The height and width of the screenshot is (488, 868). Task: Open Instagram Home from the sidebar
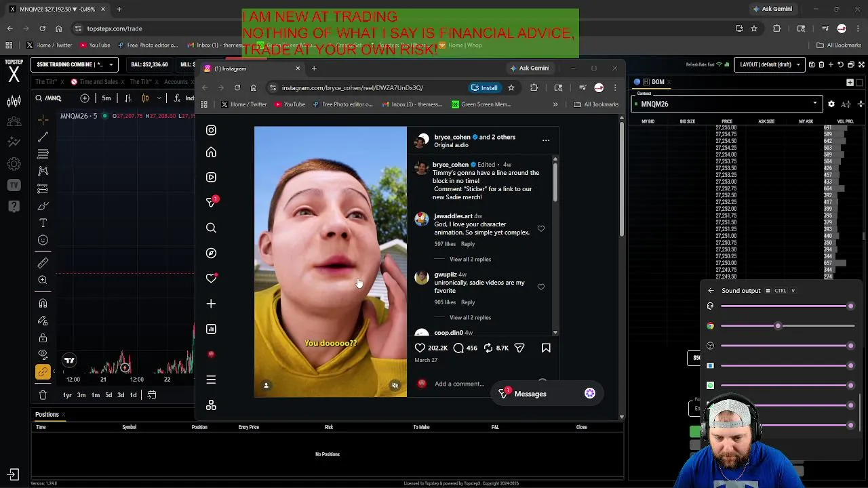(x=211, y=152)
